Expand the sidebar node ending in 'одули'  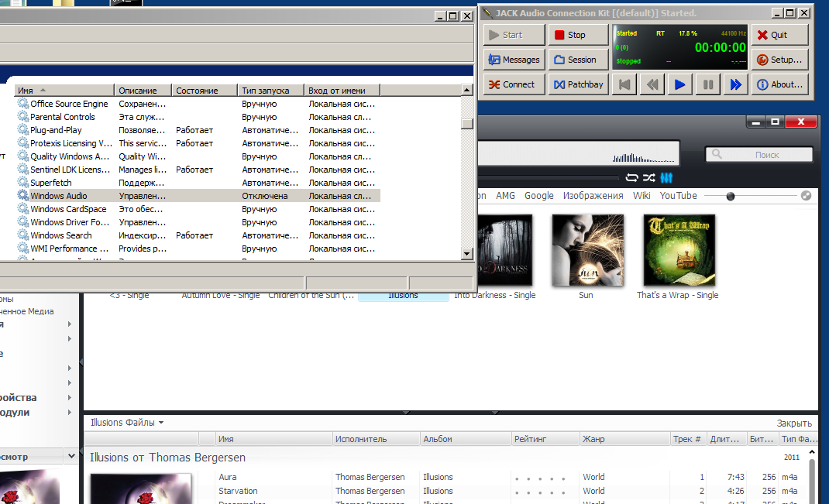click(x=70, y=412)
